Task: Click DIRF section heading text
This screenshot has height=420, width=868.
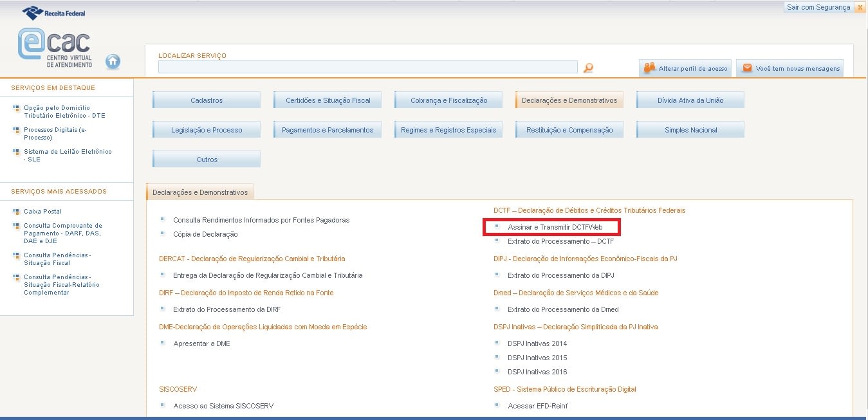Action: 246,293
